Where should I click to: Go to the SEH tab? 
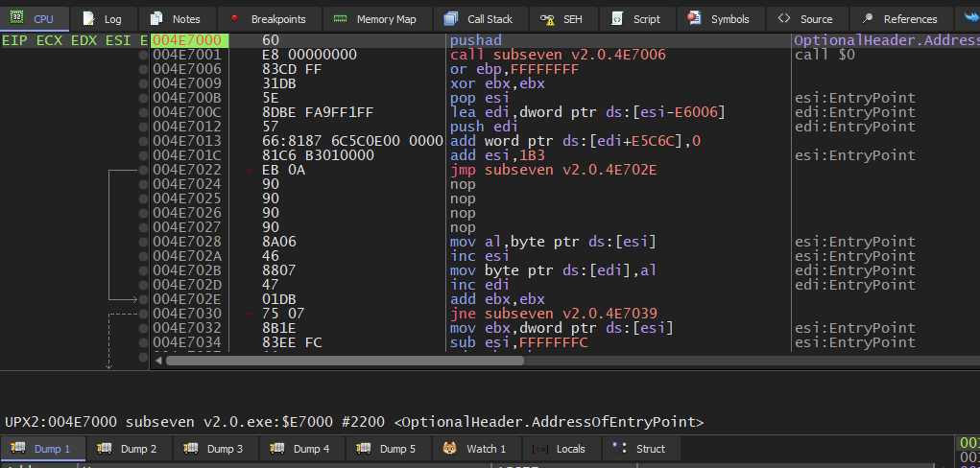click(x=561, y=19)
